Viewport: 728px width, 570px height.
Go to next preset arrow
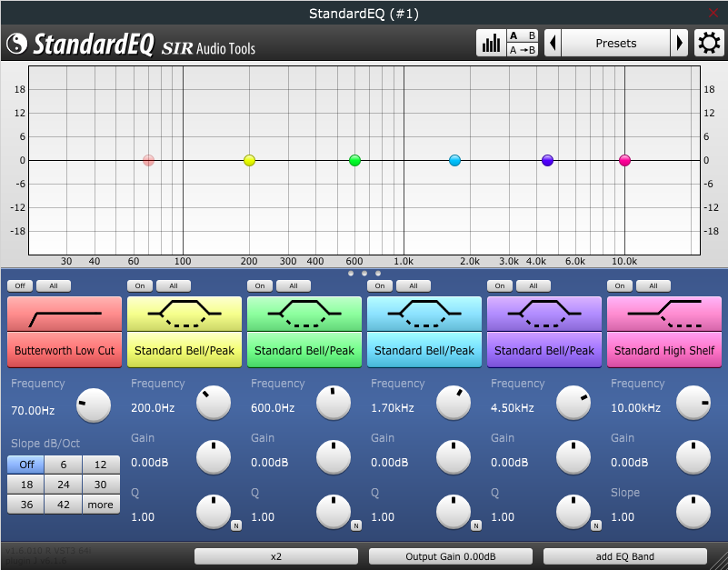click(x=679, y=44)
